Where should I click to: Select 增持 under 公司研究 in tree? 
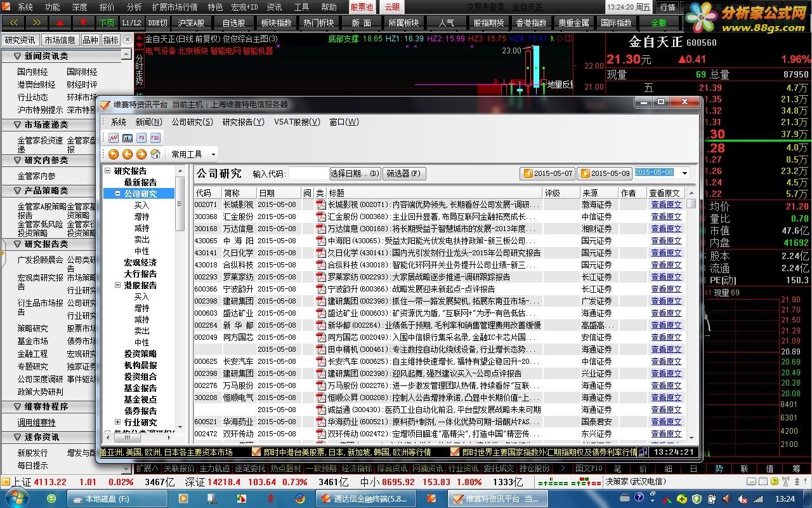click(141, 217)
